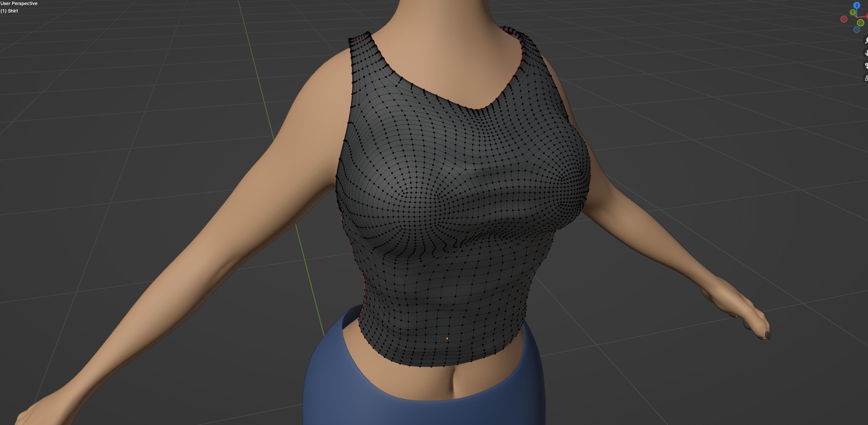
Task: Click the negative X red gizmo circle
Action: click(x=844, y=19)
